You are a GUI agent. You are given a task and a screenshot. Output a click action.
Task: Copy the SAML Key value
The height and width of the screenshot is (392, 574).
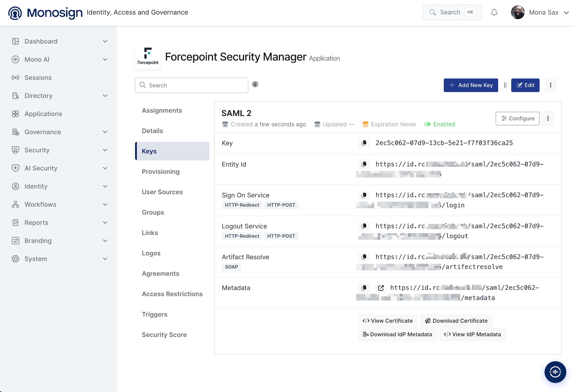364,143
